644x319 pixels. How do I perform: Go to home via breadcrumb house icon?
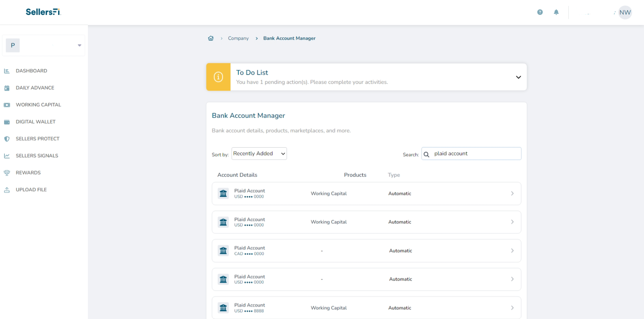click(x=211, y=38)
